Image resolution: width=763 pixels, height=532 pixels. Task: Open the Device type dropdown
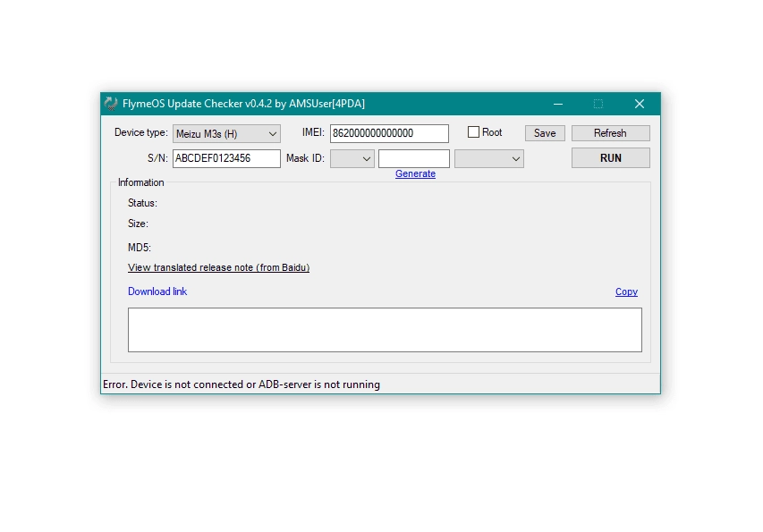click(x=226, y=133)
